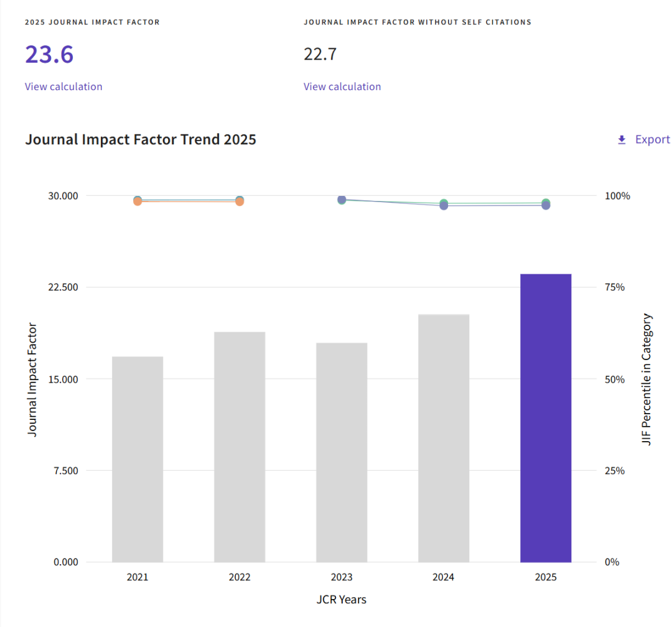
Task: Click the 22.7 value without self citations
Action: pyautogui.click(x=320, y=55)
